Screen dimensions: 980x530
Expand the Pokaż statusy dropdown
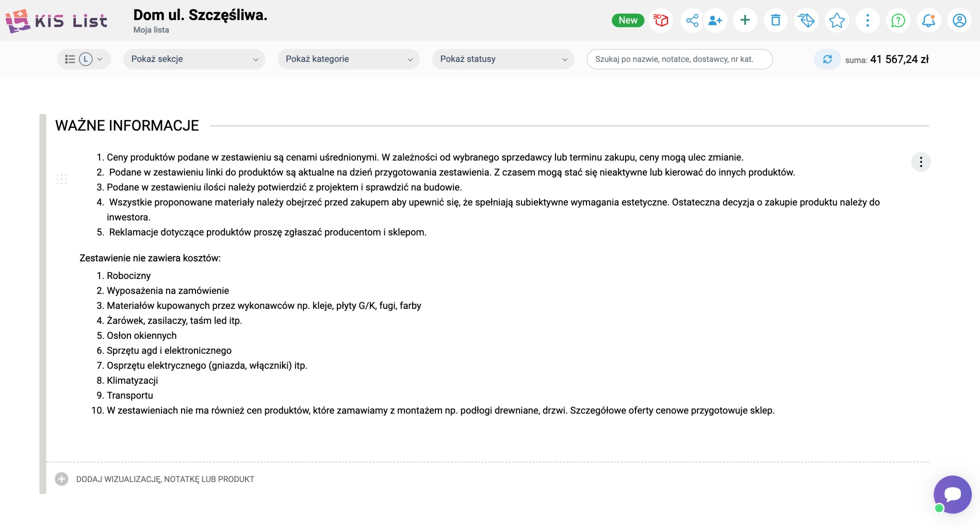pos(503,59)
